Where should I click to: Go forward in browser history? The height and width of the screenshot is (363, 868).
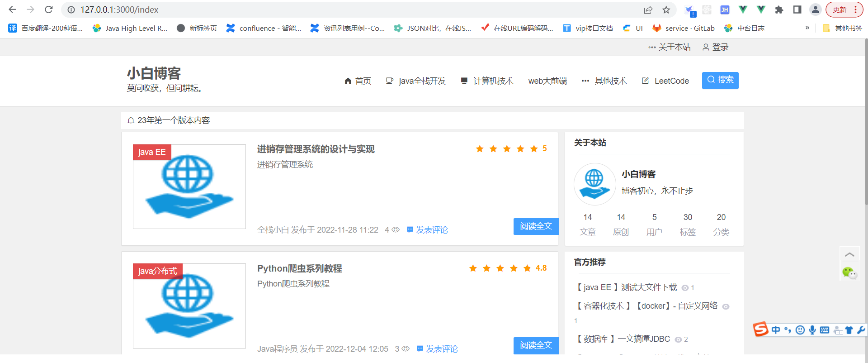tap(30, 10)
